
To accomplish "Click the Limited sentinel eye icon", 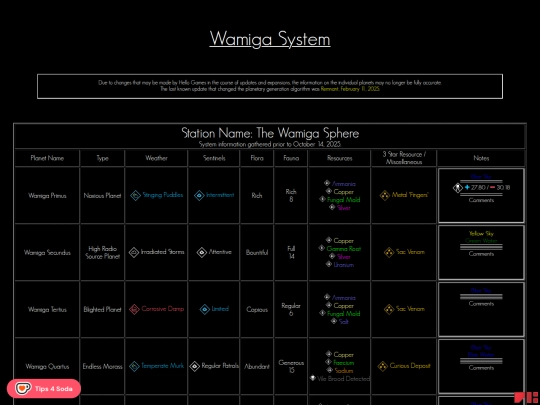I will (205, 309).
